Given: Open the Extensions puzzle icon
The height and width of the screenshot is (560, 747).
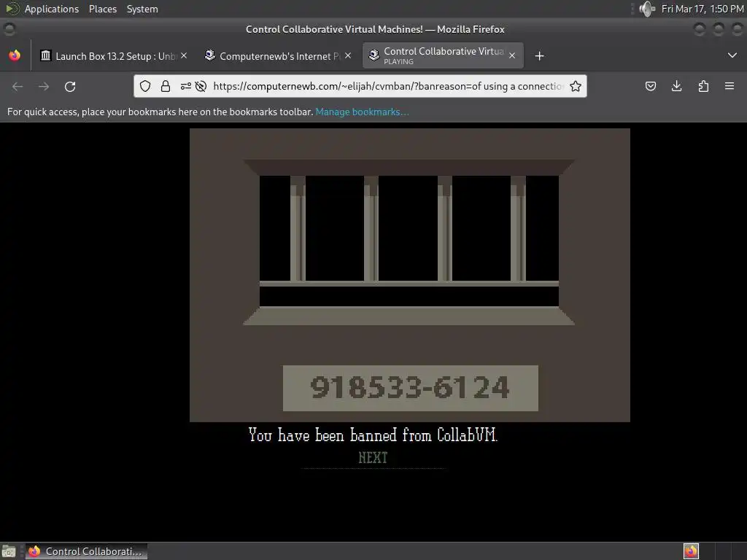Looking at the screenshot, I should [x=703, y=86].
